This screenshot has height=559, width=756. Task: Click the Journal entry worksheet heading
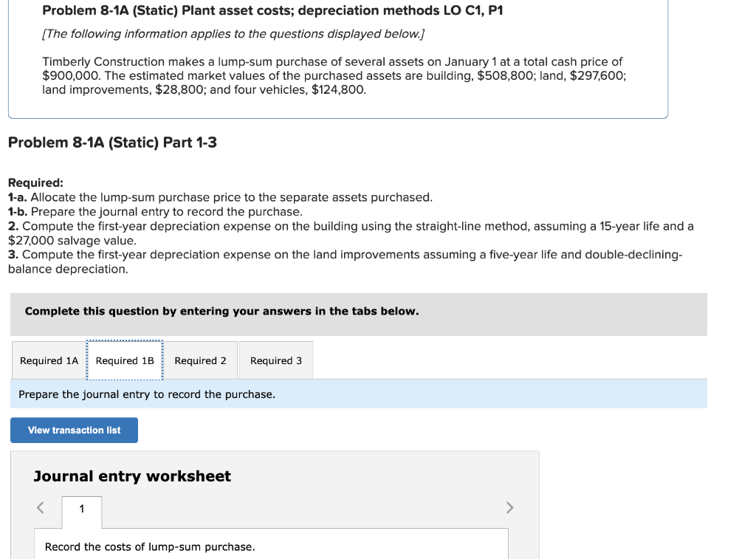coord(131,476)
